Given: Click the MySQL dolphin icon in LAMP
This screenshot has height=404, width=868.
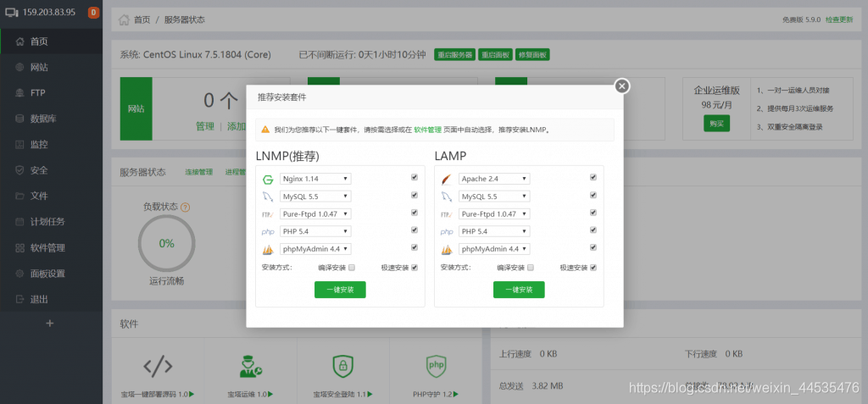Looking at the screenshot, I should coord(447,196).
